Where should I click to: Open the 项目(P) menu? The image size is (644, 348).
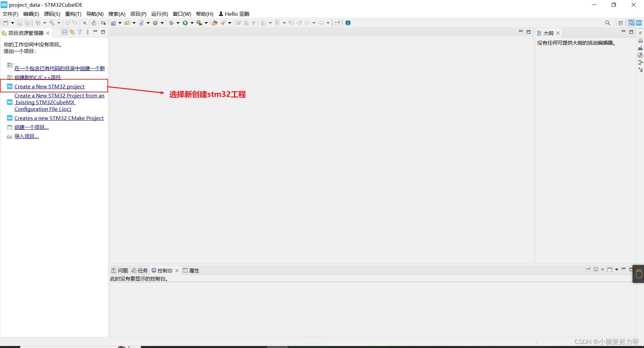pos(138,14)
